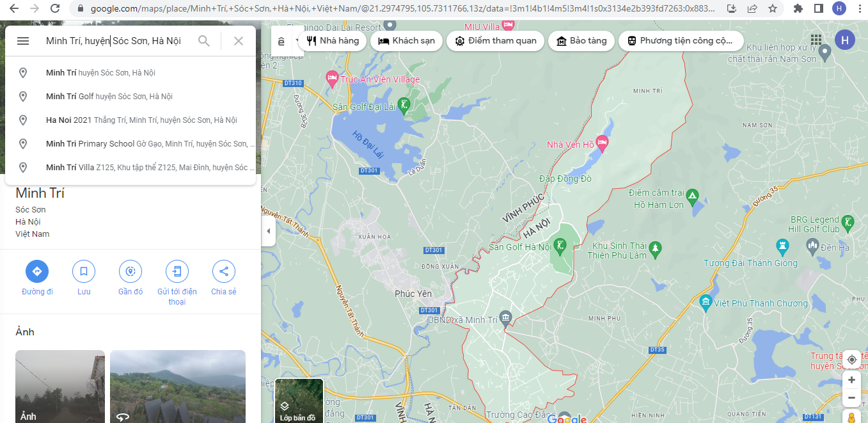Open the first photo thumbnail labeled Ảnh

click(x=60, y=386)
